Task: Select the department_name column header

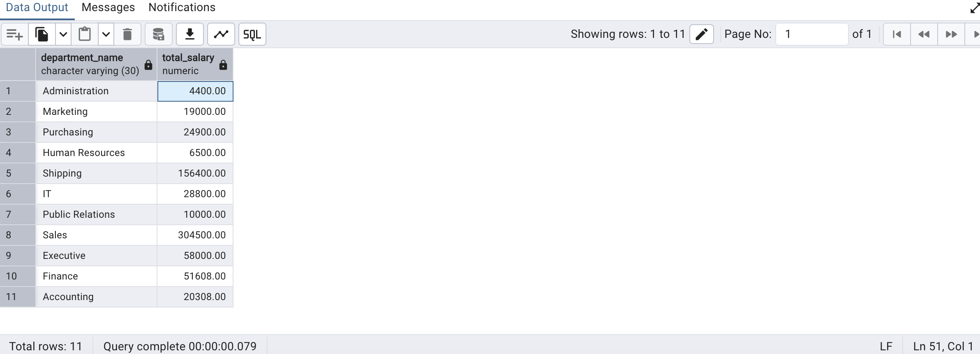Action: click(90, 64)
